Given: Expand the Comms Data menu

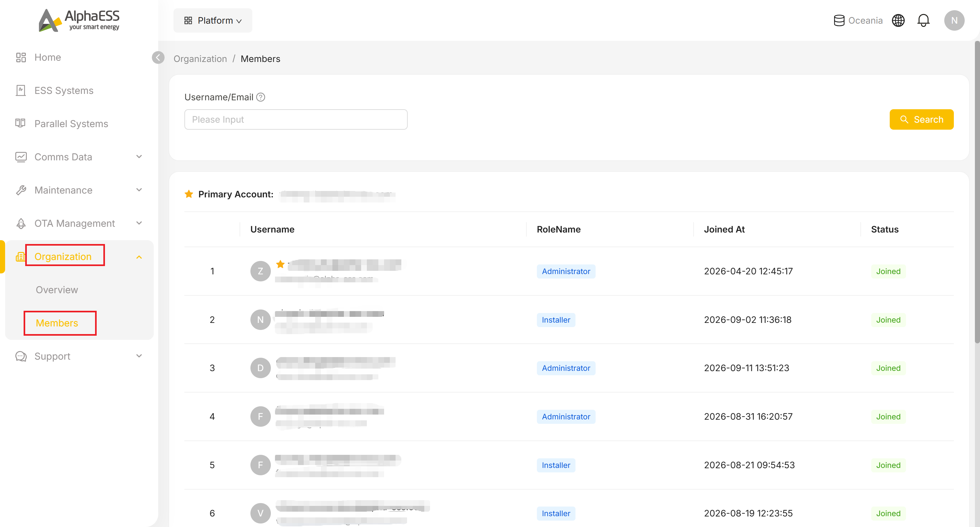Looking at the screenshot, I should (79, 157).
